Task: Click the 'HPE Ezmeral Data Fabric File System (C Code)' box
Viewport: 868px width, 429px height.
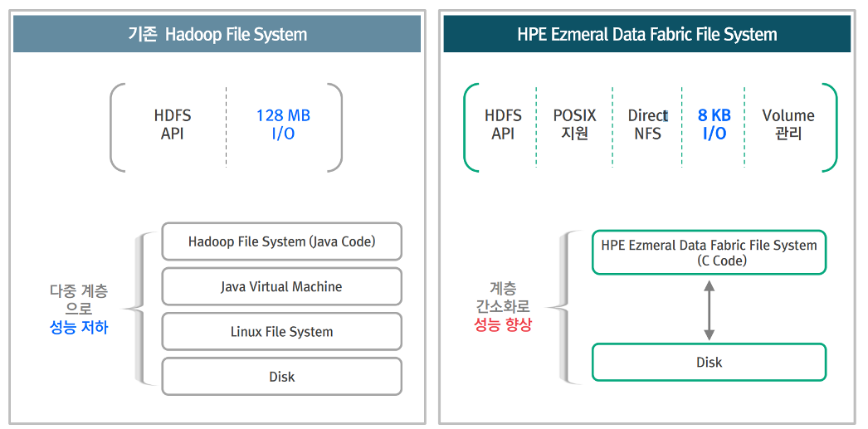Action: coord(710,252)
